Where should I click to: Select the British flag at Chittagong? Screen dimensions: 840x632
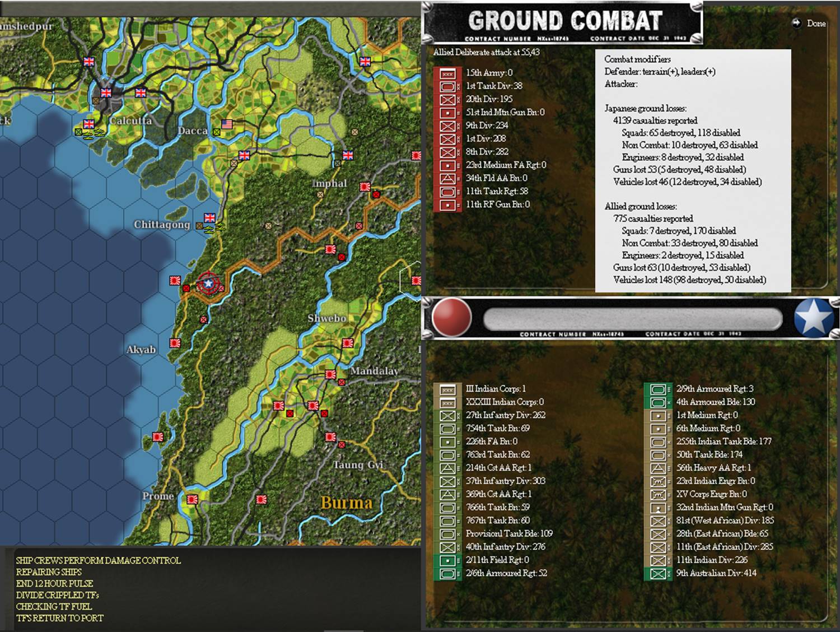tap(210, 217)
